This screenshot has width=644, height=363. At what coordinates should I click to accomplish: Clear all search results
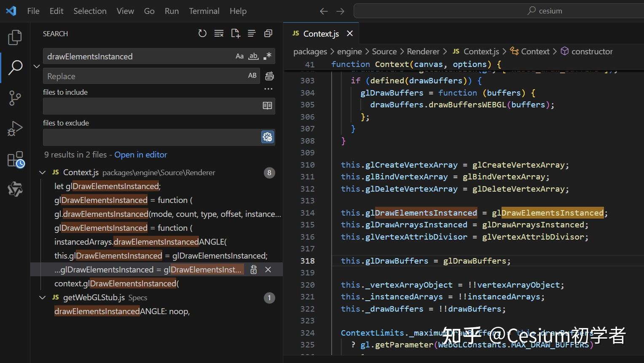pos(219,34)
